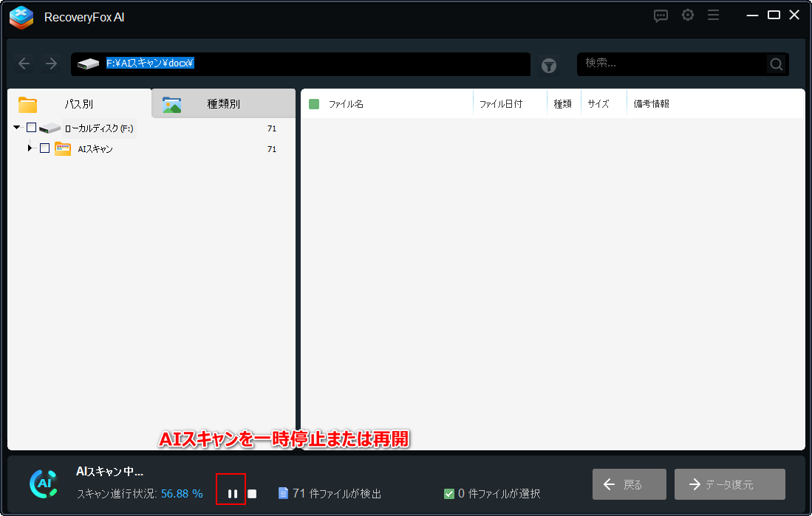
Task: Sort by the 種類 column header
Action: [x=562, y=104]
